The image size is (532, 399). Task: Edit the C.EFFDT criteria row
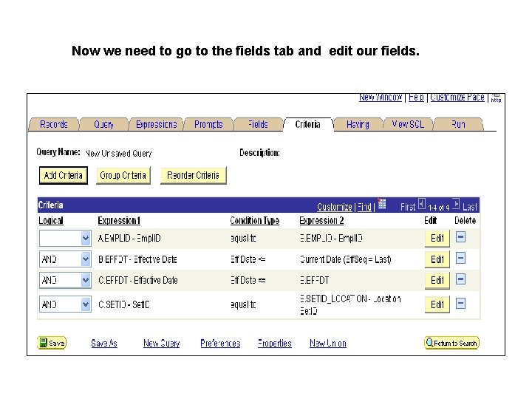pos(437,281)
